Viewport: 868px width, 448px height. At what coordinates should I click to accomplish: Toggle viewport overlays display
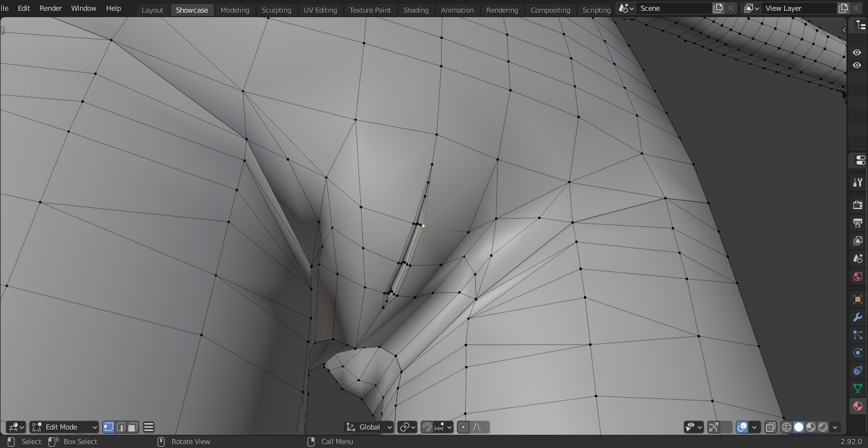click(x=742, y=427)
